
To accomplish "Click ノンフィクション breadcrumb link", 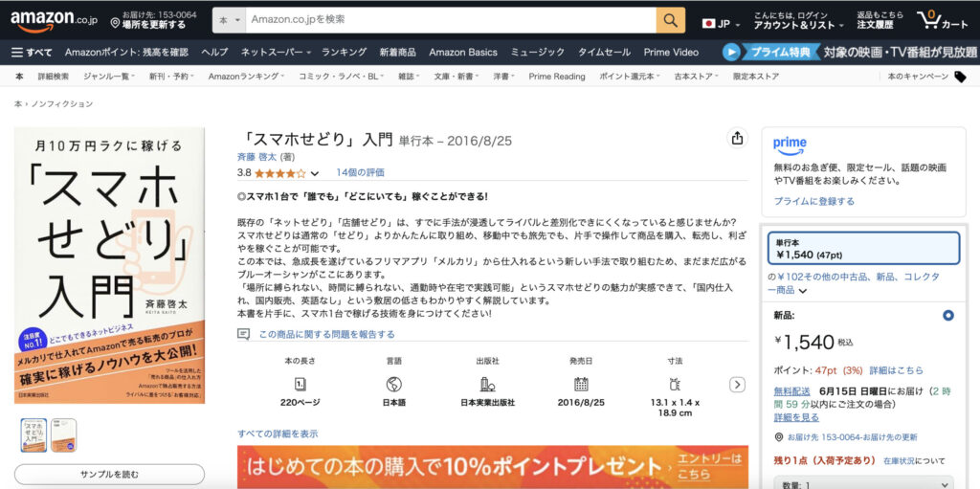I will pyautogui.click(x=62, y=103).
